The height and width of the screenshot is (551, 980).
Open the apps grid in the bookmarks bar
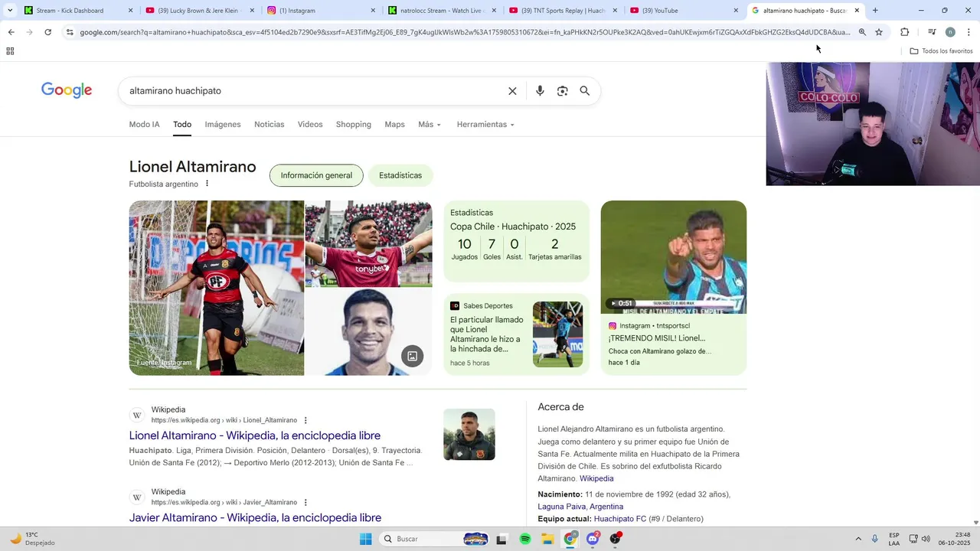pyautogui.click(x=10, y=51)
